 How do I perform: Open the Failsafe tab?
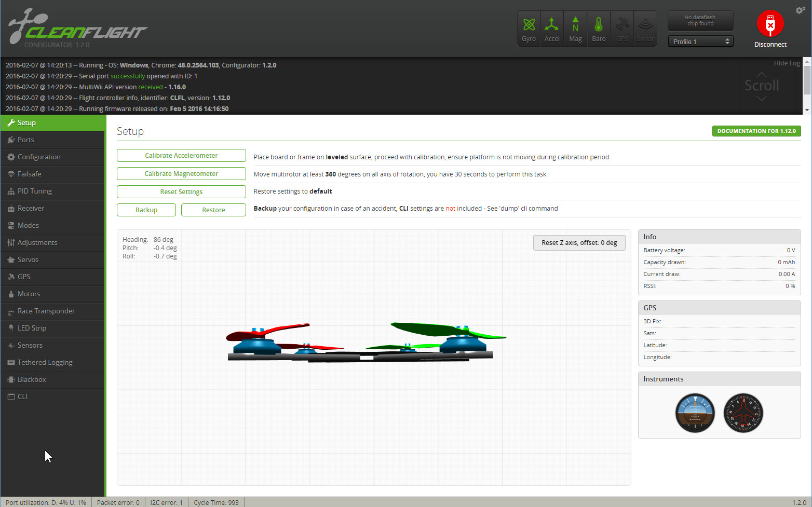coord(52,174)
